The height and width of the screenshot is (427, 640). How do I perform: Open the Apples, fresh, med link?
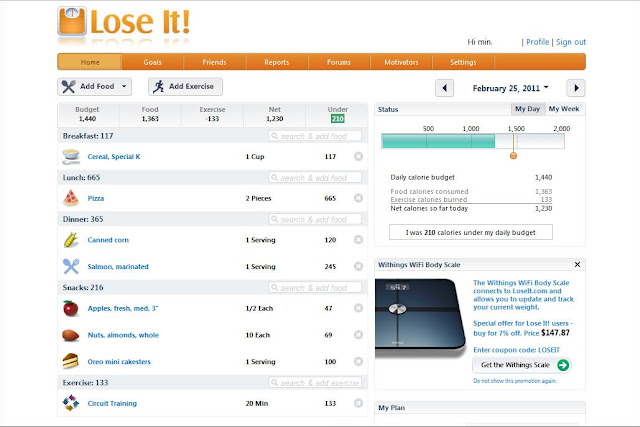pyautogui.click(x=123, y=308)
